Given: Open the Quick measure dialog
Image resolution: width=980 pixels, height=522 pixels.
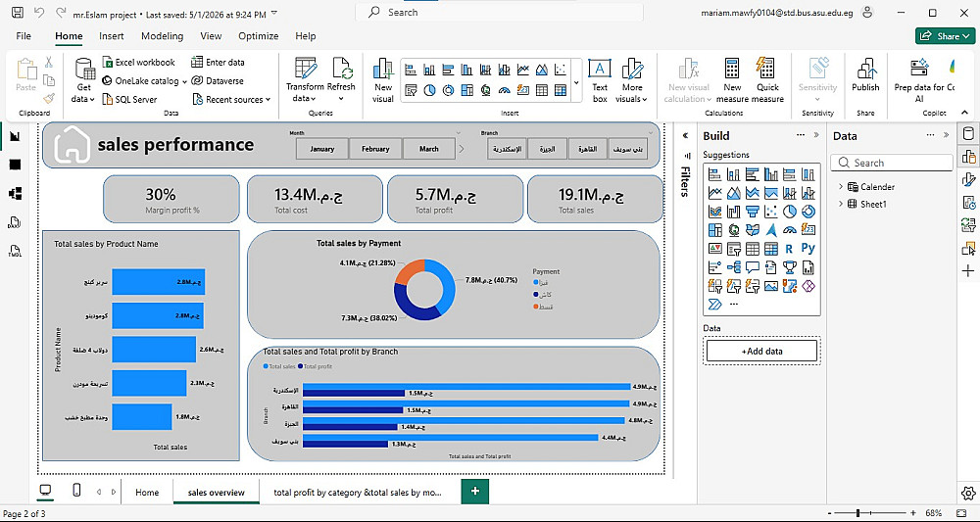Looking at the screenshot, I should (x=767, y=80).
